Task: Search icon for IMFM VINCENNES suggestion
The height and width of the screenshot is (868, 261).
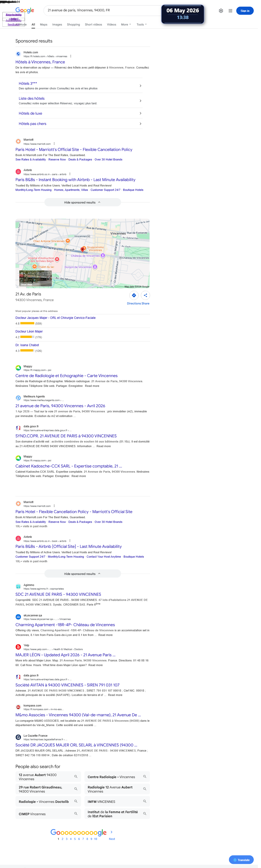Action: point(145,801)
